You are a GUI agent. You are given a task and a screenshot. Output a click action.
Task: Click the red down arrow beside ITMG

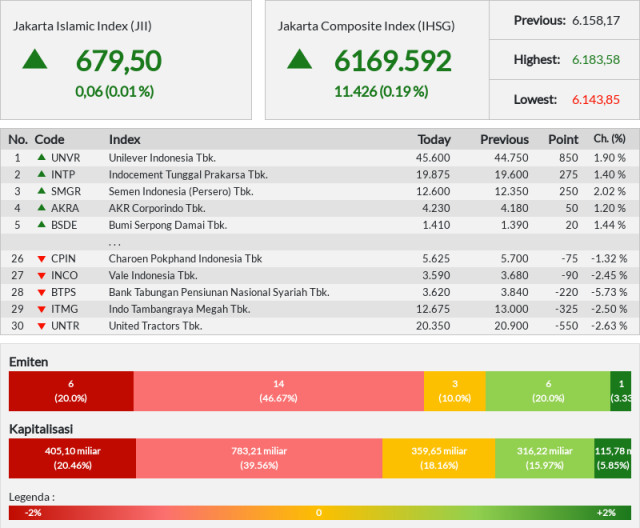(41, 309)
